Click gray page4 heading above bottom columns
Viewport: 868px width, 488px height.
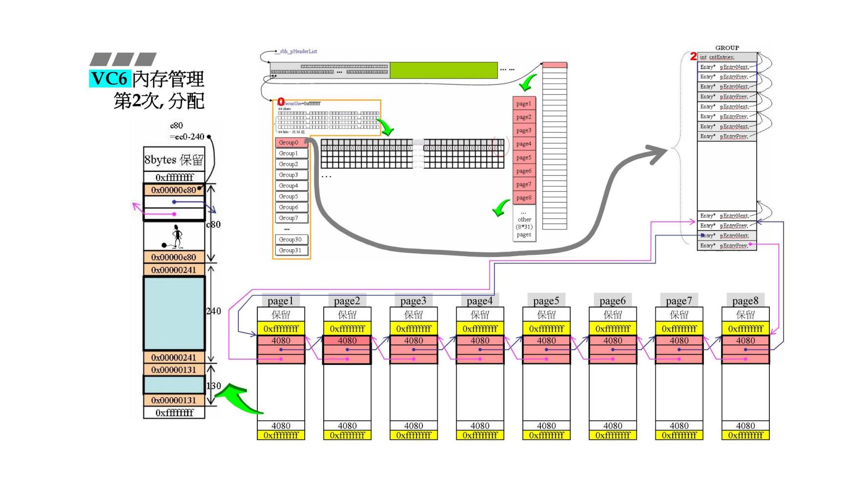click(480, 301)
